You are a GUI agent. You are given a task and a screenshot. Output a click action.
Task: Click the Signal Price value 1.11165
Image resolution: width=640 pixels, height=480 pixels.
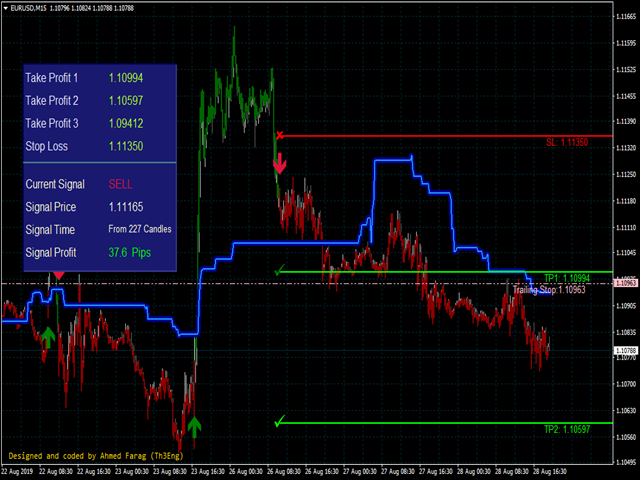[x=126, y=207]
